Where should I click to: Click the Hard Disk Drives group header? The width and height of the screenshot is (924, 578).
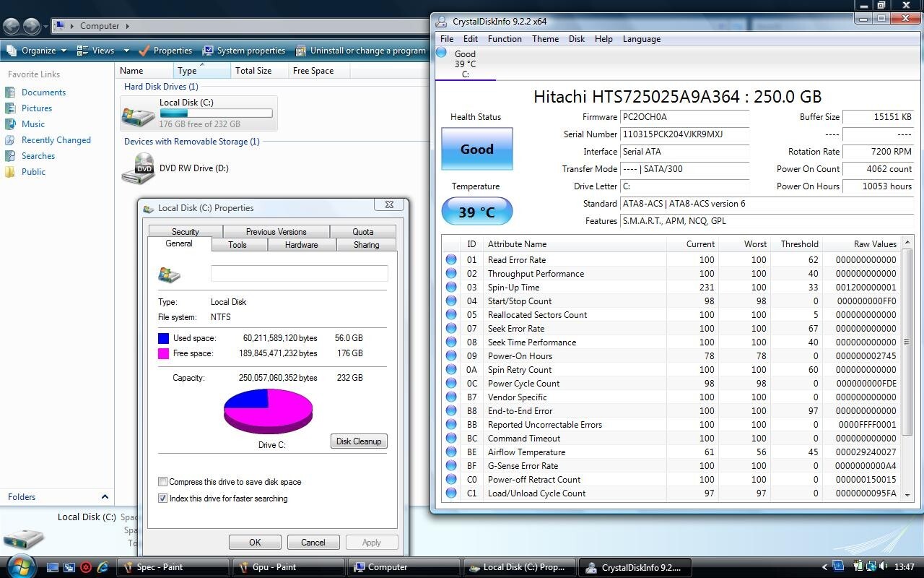point(161,87)
